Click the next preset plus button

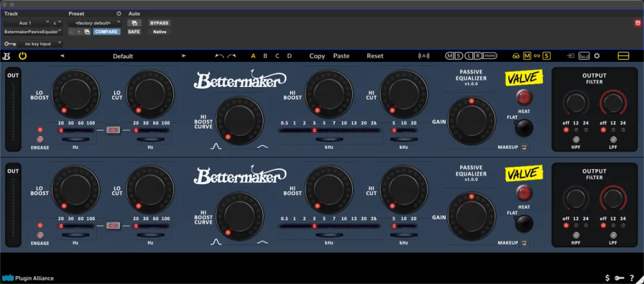79,32
